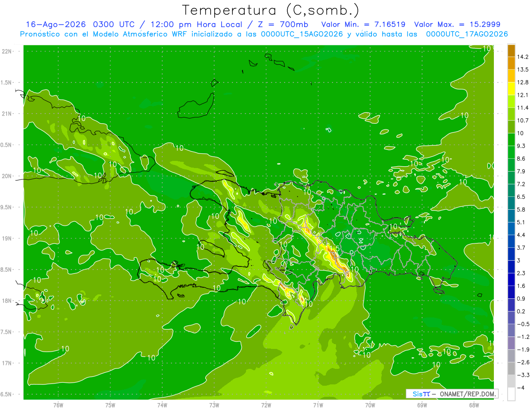Viewport: 532px width, 411px height.
Task: Click the dark orange legend swatch above 14.2
Action: (511, 51)
